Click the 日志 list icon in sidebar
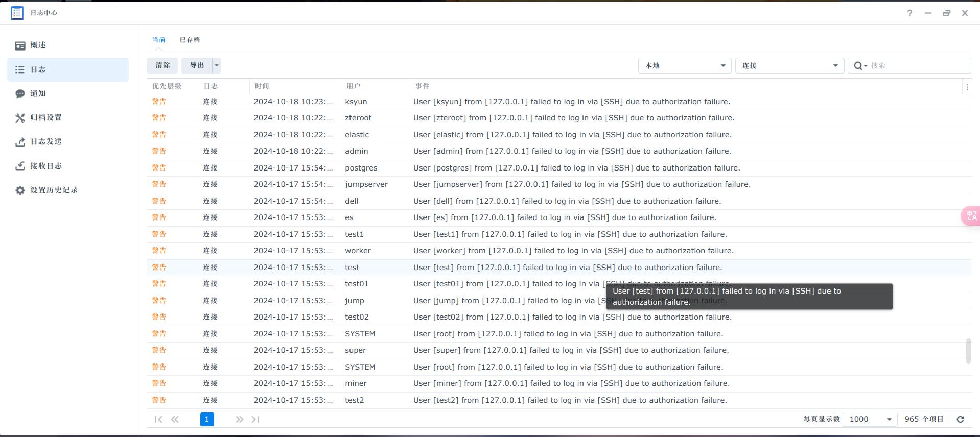 pos(20,69)
